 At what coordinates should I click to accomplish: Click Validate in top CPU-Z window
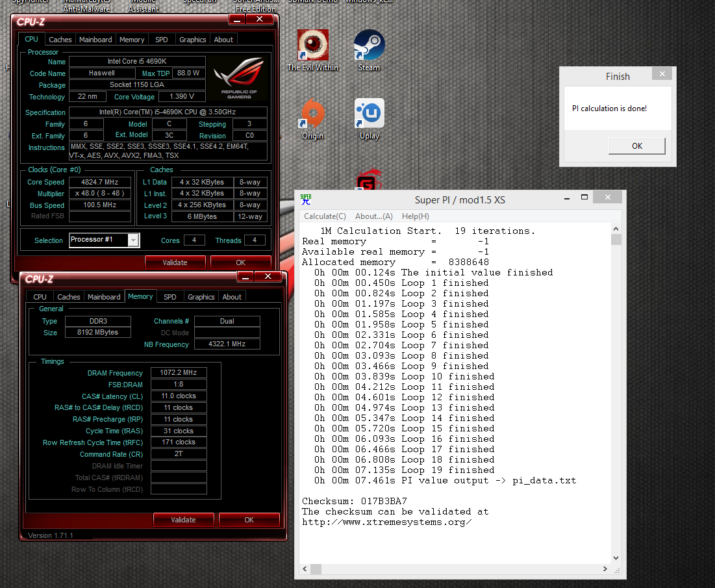tap(175, 262)
